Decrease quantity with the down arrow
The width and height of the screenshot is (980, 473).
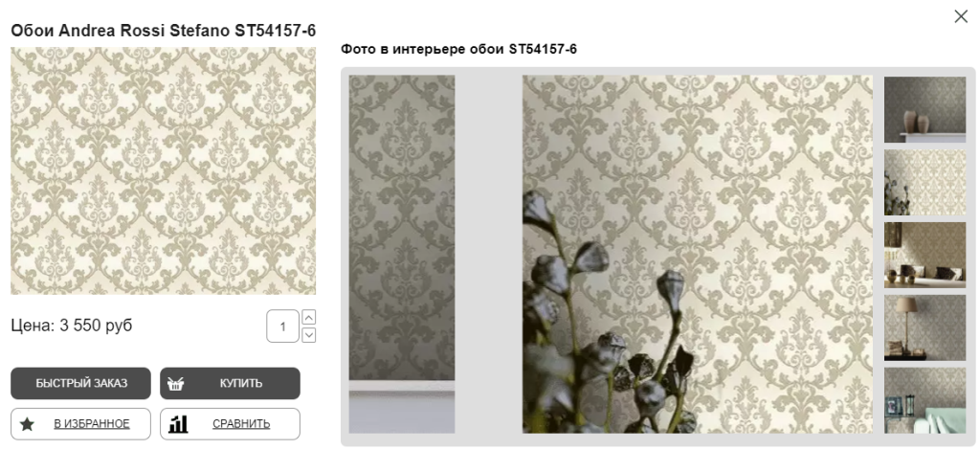pos(309,335)
